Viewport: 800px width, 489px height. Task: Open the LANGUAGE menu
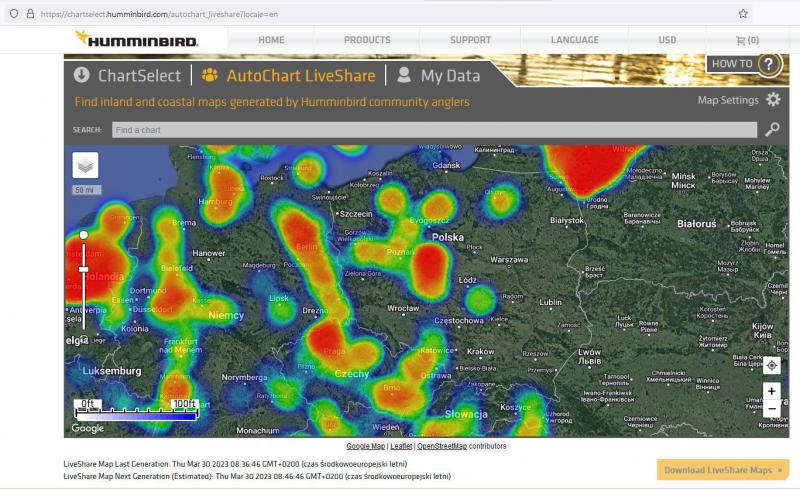(x=575, y=40)
